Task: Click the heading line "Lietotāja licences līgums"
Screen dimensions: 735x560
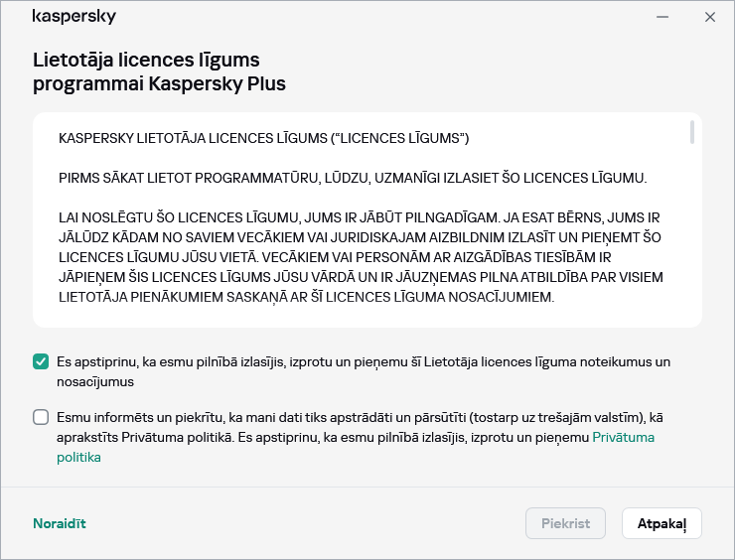Action: pos(146,59)
